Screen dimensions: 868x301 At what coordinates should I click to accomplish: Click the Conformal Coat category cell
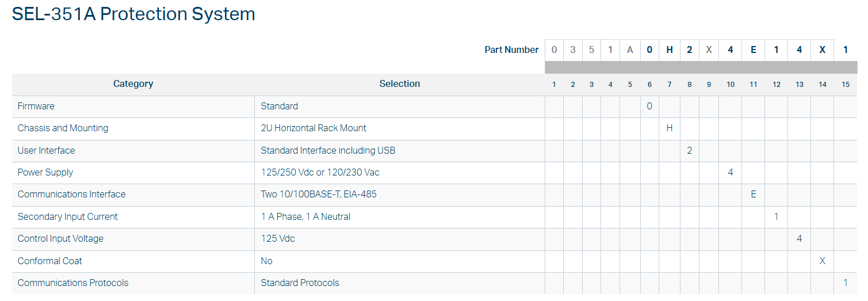(133, 261)
